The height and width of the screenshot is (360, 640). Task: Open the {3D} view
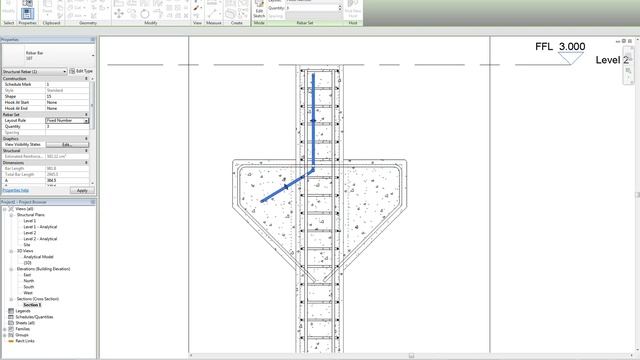pyautogui.click(x=27, y=263)
